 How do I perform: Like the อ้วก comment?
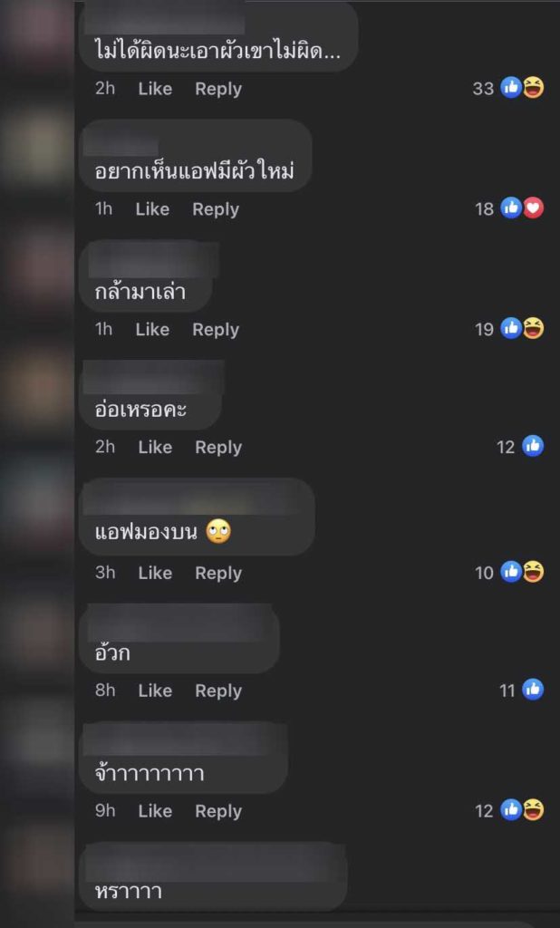click(155, 690)
